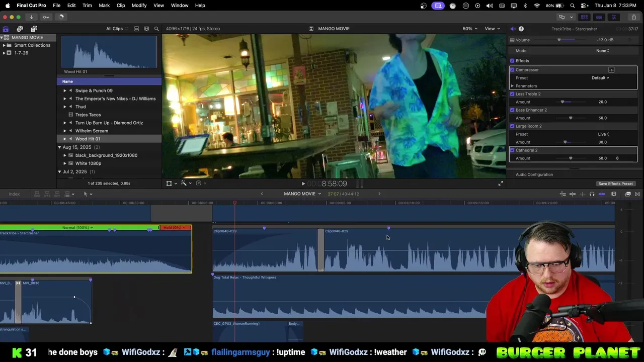644x362 pixels.
Task: Show the Transitions browser
Action: [637, 194]
